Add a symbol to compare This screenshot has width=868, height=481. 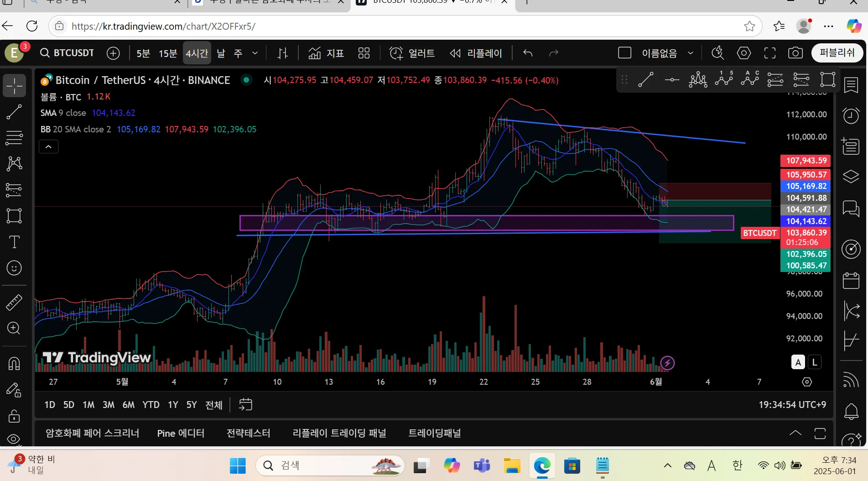click(x=113, y=53)
